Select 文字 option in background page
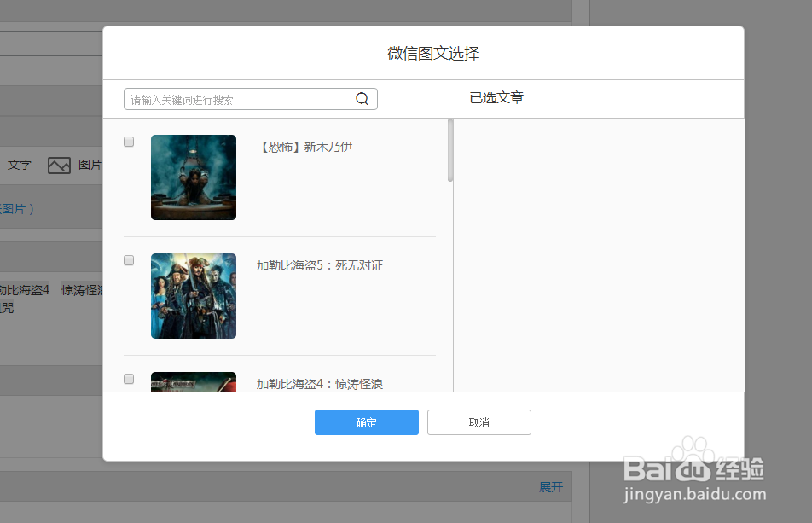This screenshot has height=523, width=812. tap(20, 166)
